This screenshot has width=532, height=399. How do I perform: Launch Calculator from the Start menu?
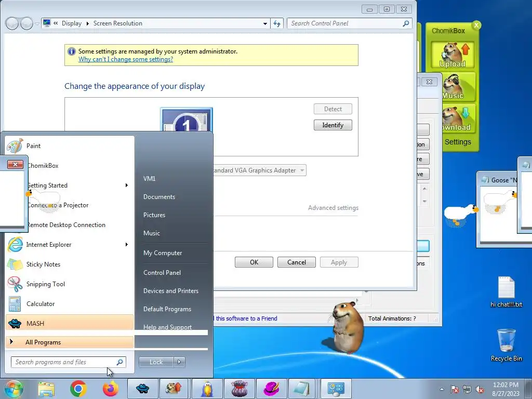tap(70, 303)
